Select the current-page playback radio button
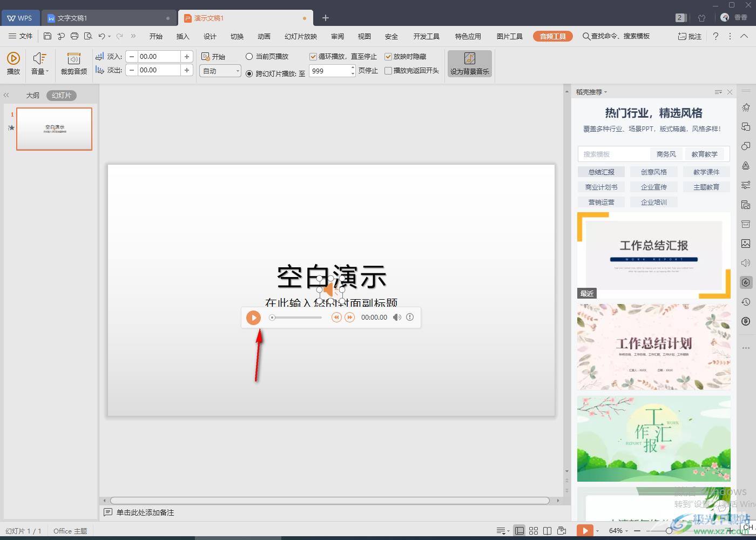 [x=249, y=56]
